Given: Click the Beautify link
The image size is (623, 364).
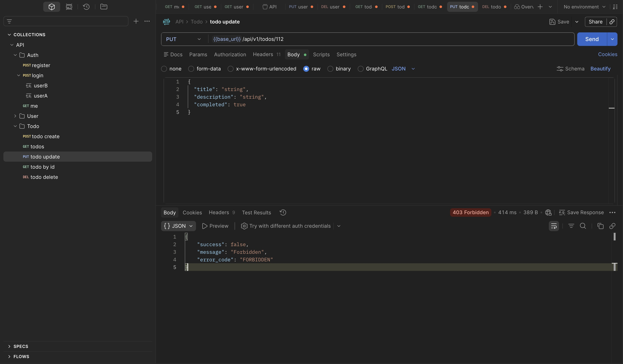Looking at the screenshot, I should 600,69.
